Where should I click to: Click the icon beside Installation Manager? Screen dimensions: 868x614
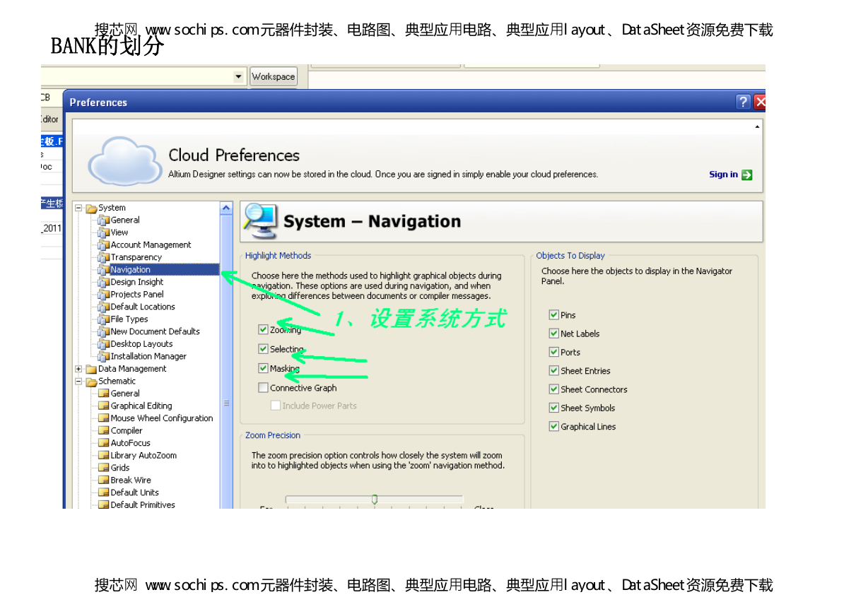(104, 356)
